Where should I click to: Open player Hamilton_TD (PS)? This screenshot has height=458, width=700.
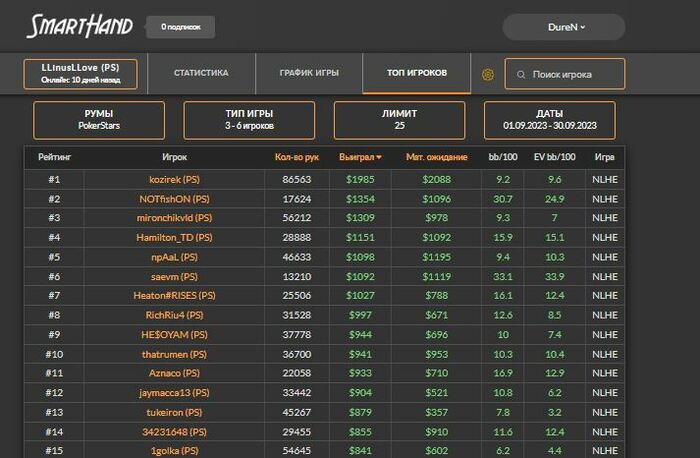point(174,237)
